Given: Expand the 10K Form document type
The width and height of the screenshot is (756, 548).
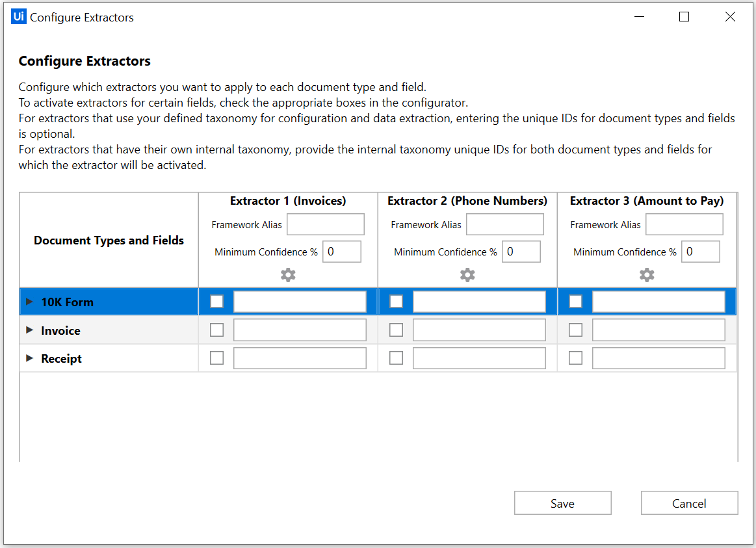Looking at the screenshot, I should 29,302.
